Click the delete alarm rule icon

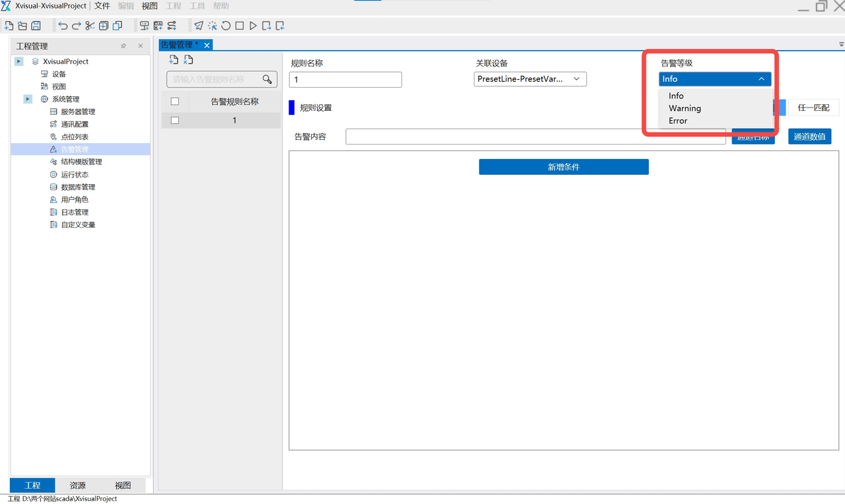coord(188,60)
